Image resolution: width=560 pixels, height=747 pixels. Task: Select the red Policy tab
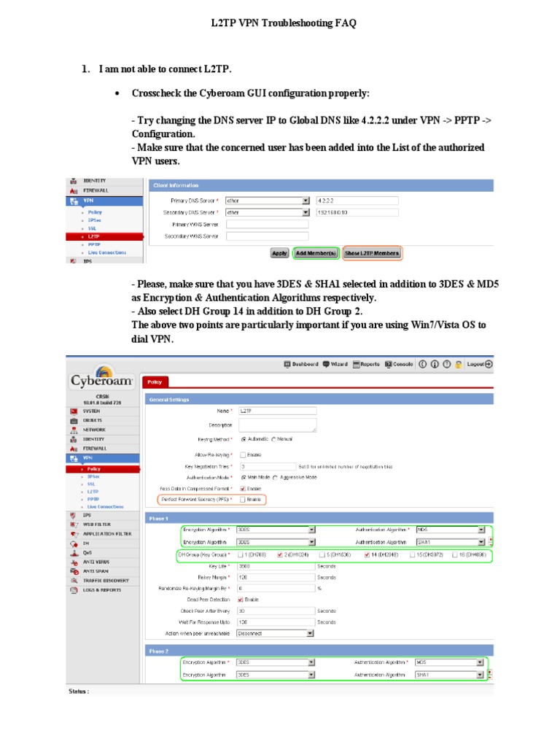155,382
